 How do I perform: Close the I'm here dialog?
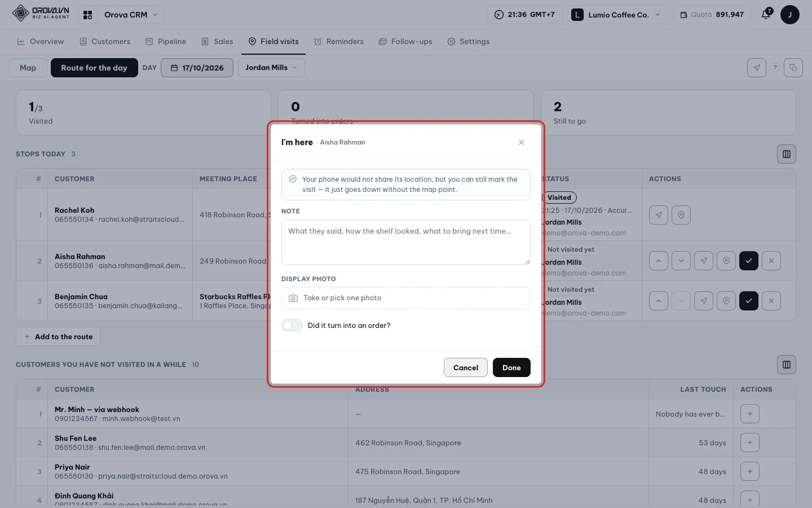tap(521, 142)
